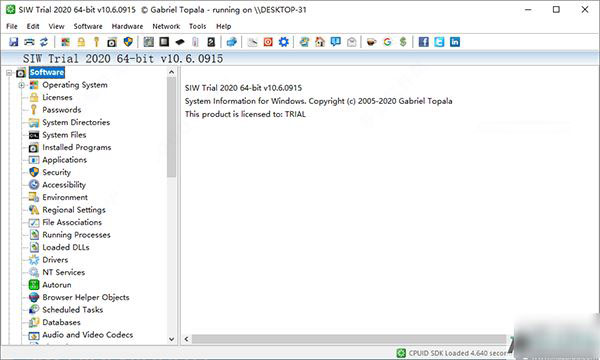This screenshot has width=600, height=360.
Task: Select Audio and Video Codecs in the tree
Action: [88, 335]
